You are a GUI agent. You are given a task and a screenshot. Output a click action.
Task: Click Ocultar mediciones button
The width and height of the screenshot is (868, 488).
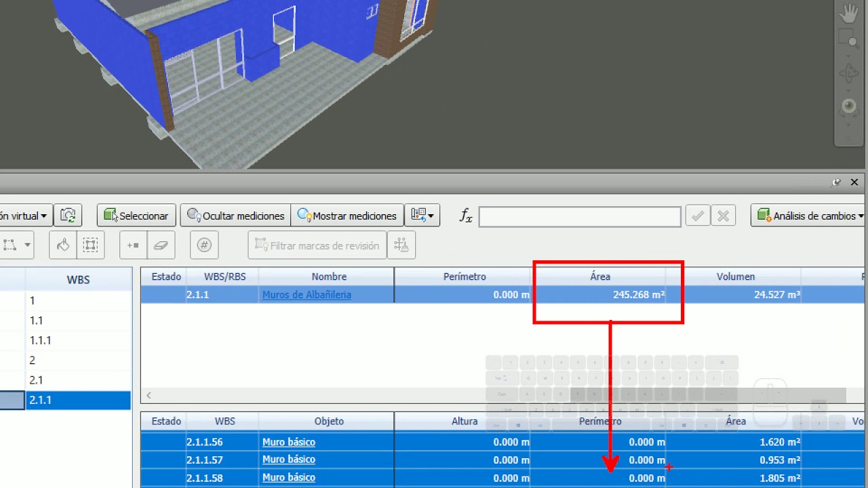pos(235,216)
